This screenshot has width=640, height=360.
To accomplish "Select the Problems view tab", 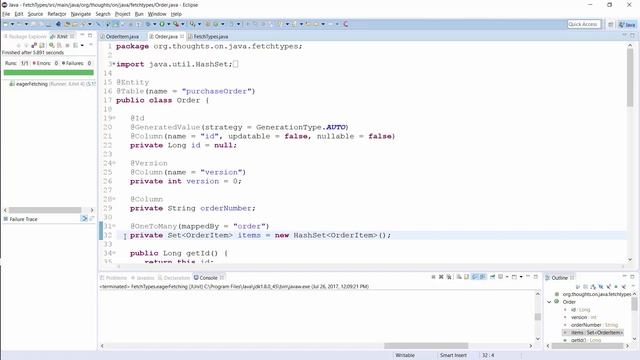I will click(x=113, y=278).
